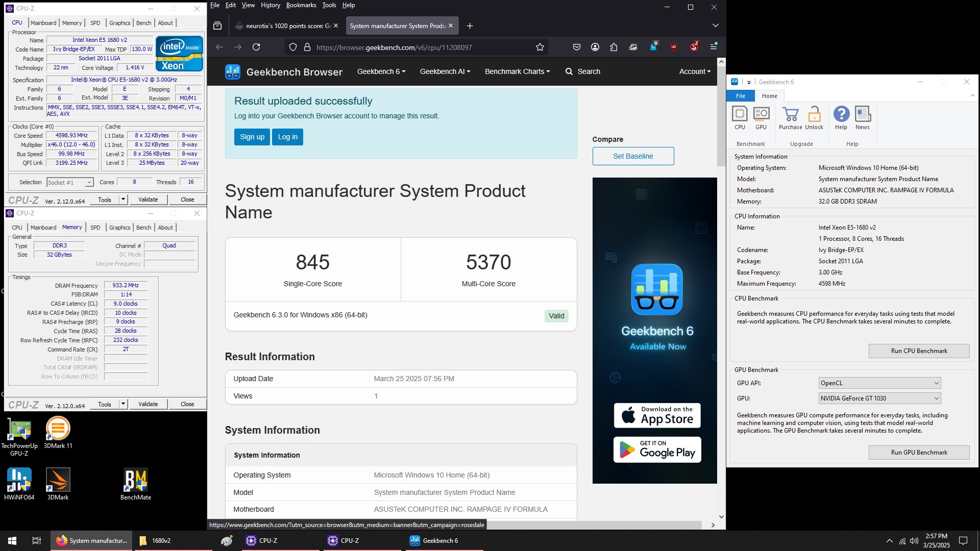Bookmark this page with the star icon
Viewport: 980px width, 551px height.
pos(540,47)
